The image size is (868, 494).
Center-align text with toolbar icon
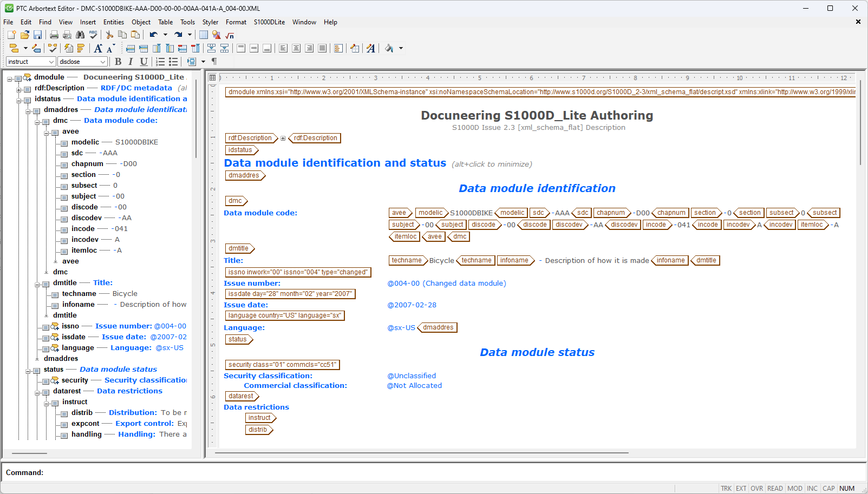point(296,49)
